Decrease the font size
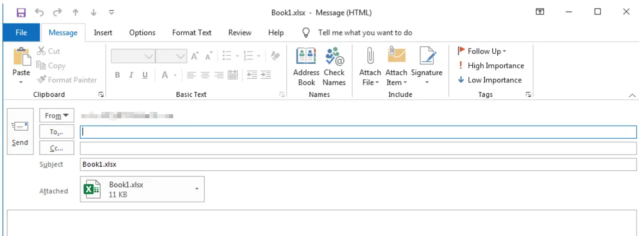Viewport: 644px width, 236px height. (x=209, y=56)
